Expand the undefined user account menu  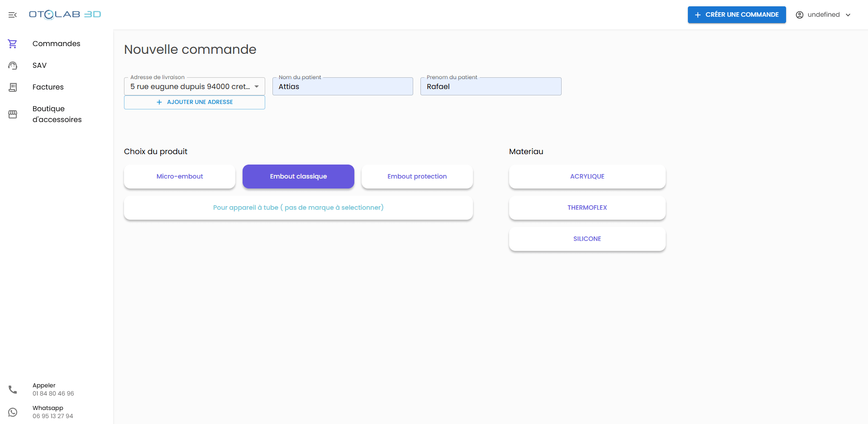(x=823, y=15)
